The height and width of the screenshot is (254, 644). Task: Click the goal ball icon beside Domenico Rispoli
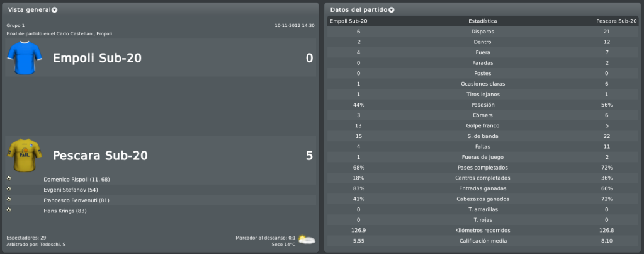tap(9, 178)
